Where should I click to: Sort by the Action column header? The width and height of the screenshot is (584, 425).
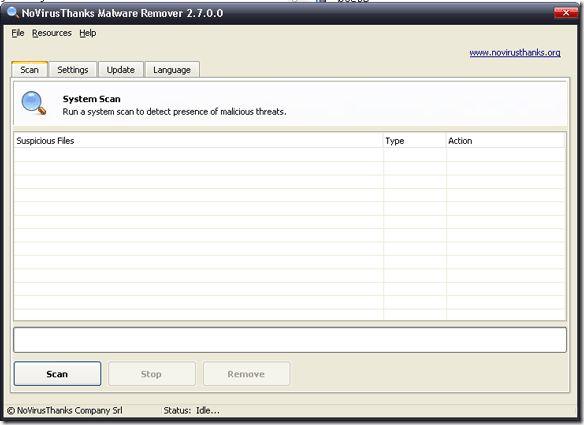505,141
